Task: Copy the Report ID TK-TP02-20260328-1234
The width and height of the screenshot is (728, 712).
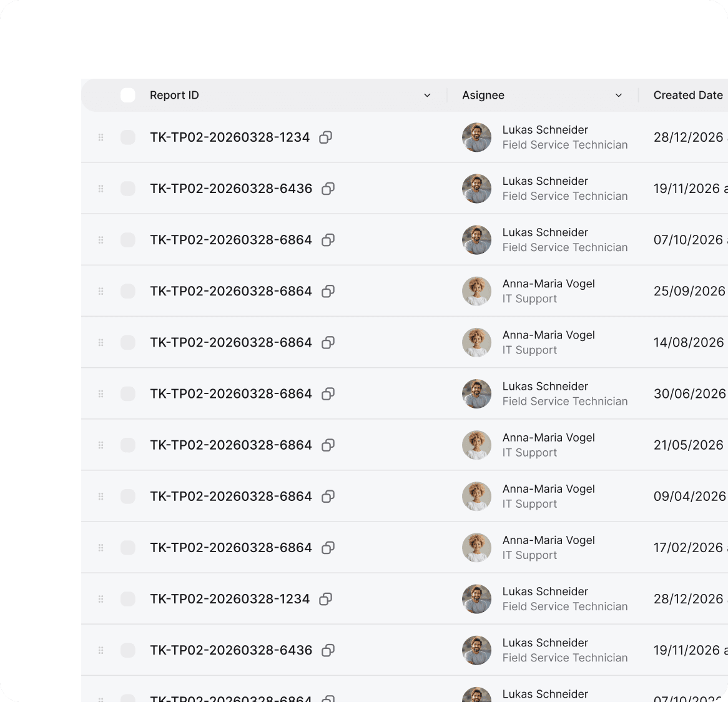Action: pyautogui.click(x=325, y=137)
